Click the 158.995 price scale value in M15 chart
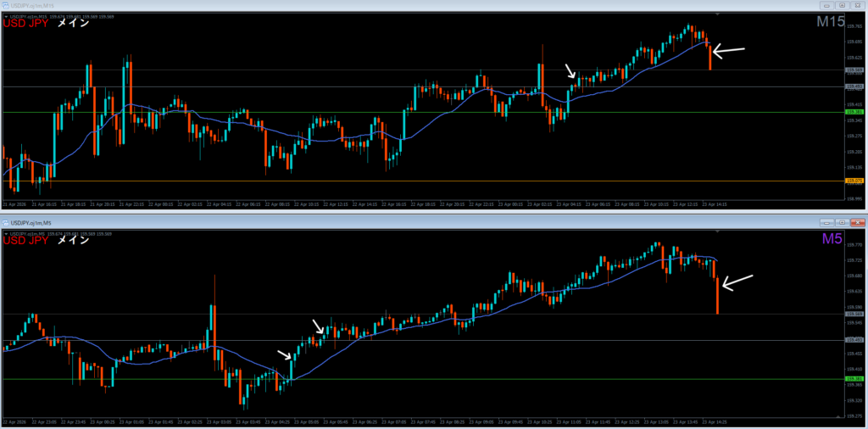This screenshot has height=429, width=868. click(x=854, y=198)
